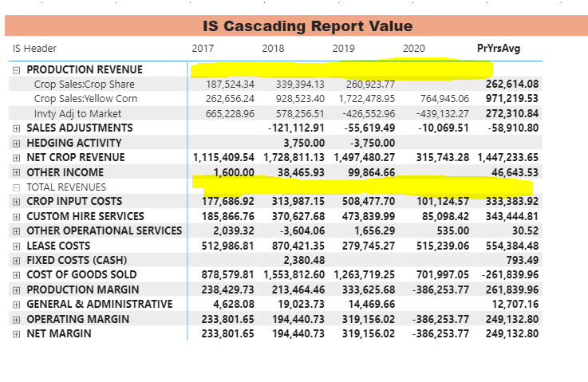The height and width of the screenshot is (382, 588).
Task: Sort by the PrYrsAvg column header
Action: [499, 49]
